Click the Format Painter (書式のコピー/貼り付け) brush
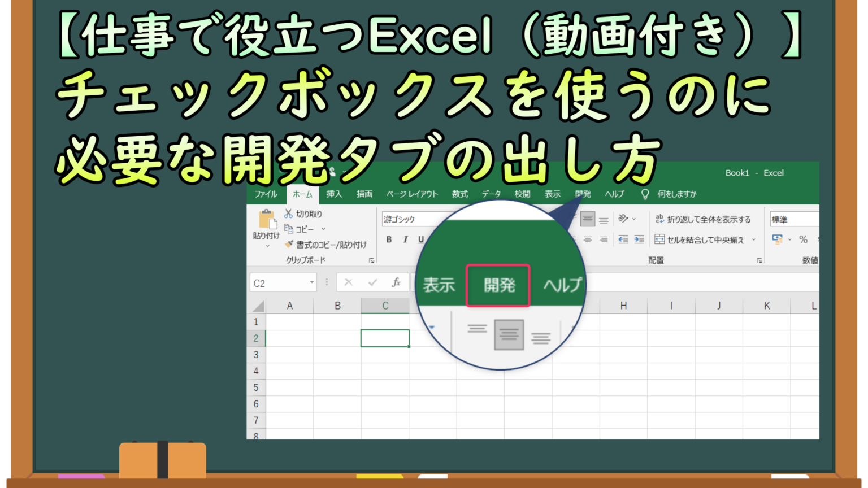868x488 pixels. coord(289,245)
